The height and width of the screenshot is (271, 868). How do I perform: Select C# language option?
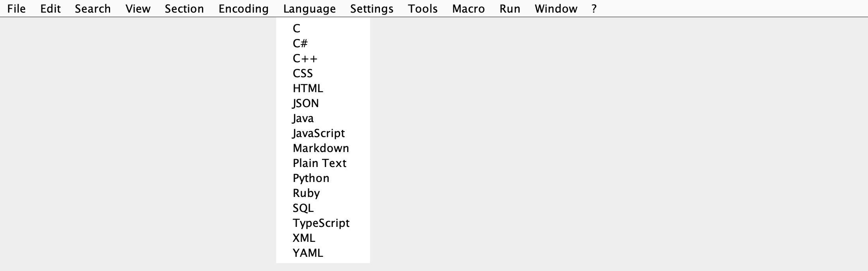point(323,43)
